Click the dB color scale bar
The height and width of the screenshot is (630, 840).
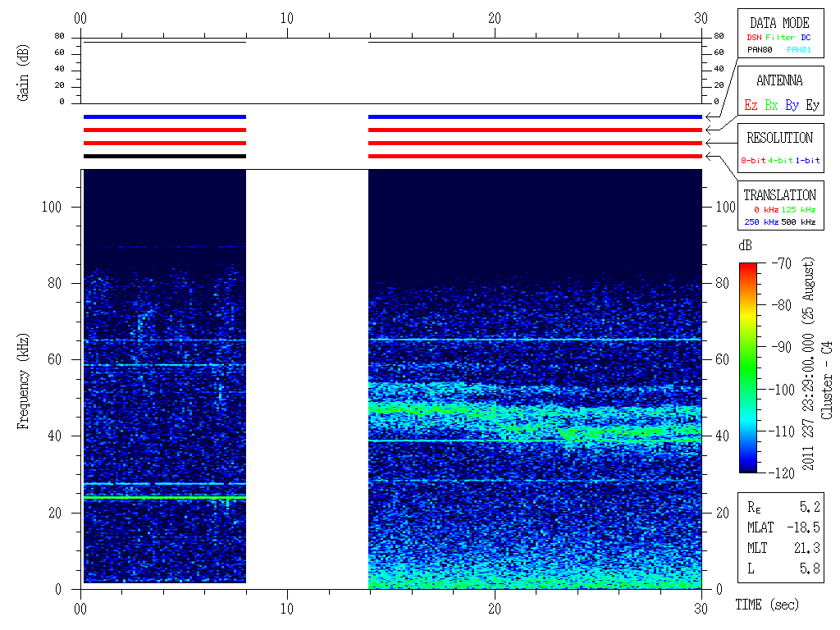pos(747,367)
